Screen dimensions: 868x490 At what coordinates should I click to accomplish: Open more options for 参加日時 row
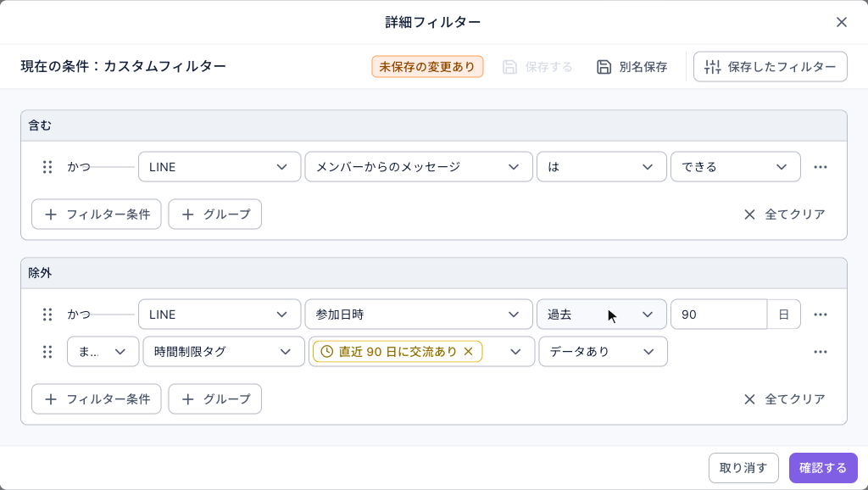[x=821, y=315]
